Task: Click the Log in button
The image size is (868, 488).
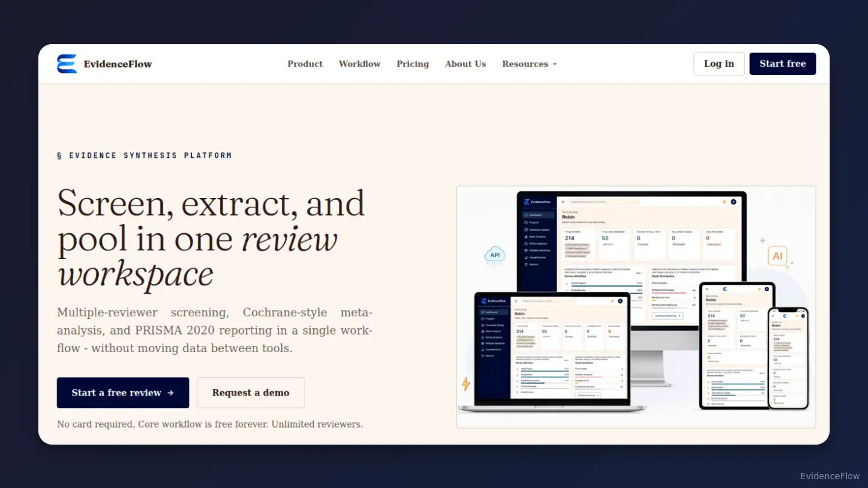Action: (x=719, y=64)
